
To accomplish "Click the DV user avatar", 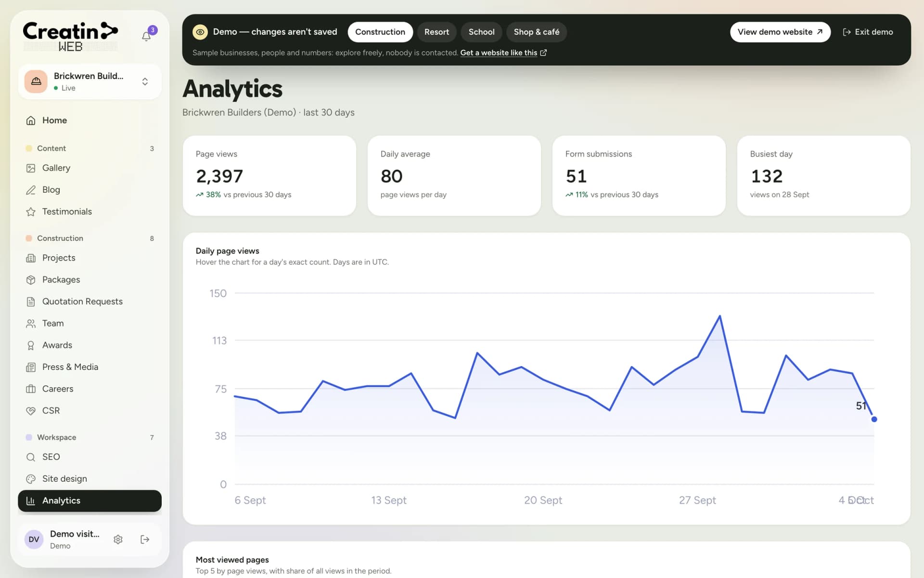I will [34, 539].
